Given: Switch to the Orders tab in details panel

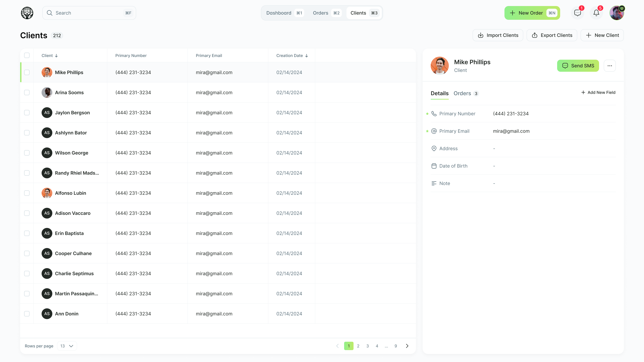Looking at the screenshot, I should coord(462,94).
